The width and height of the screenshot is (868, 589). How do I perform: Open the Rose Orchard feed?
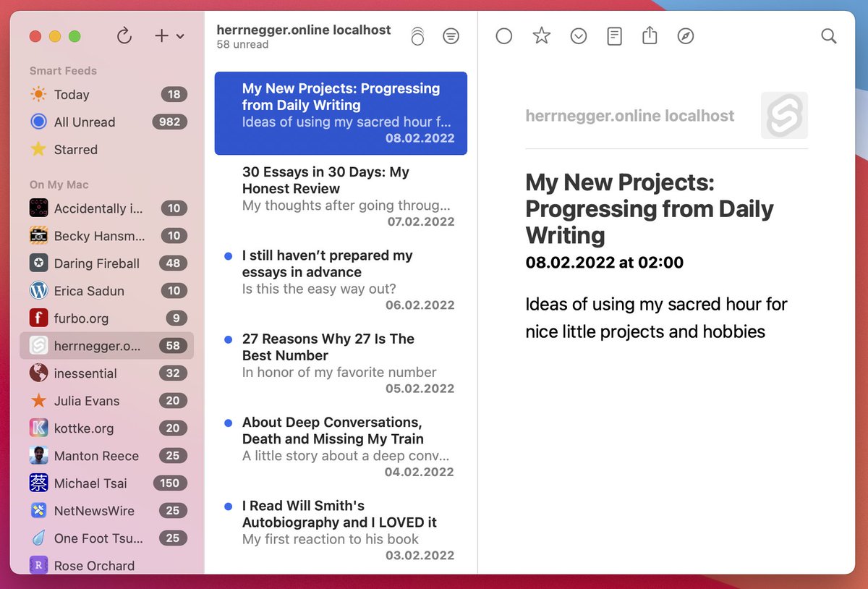click(107, 565)
